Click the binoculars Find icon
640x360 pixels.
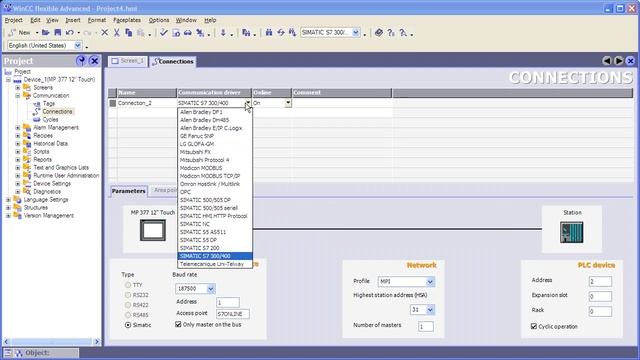[x=269, y=33]
